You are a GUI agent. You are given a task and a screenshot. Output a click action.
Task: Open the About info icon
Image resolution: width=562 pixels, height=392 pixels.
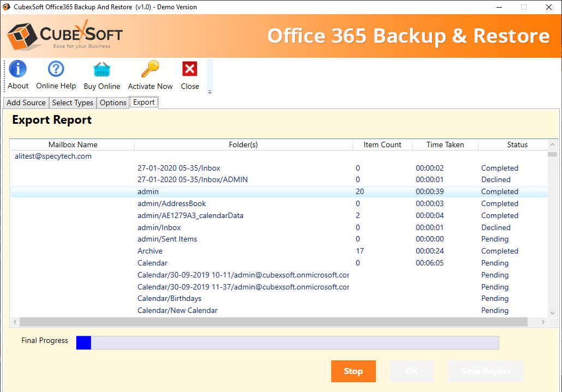pos(18,69)
